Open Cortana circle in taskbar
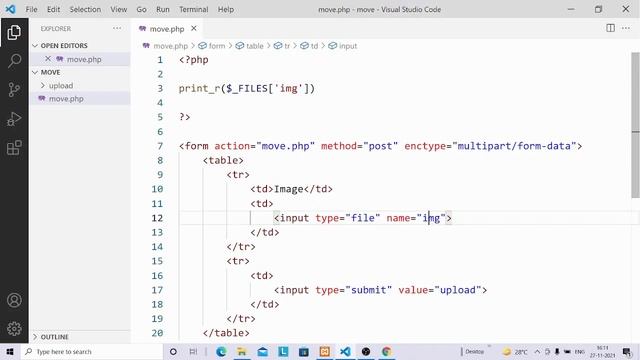 (173, 351)
